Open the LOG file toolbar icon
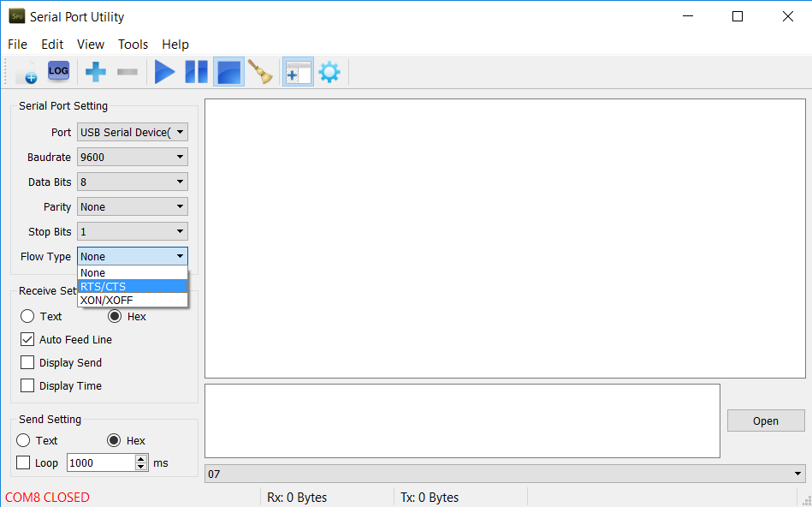This screenshot has width=812, height=507. [58, 72]
